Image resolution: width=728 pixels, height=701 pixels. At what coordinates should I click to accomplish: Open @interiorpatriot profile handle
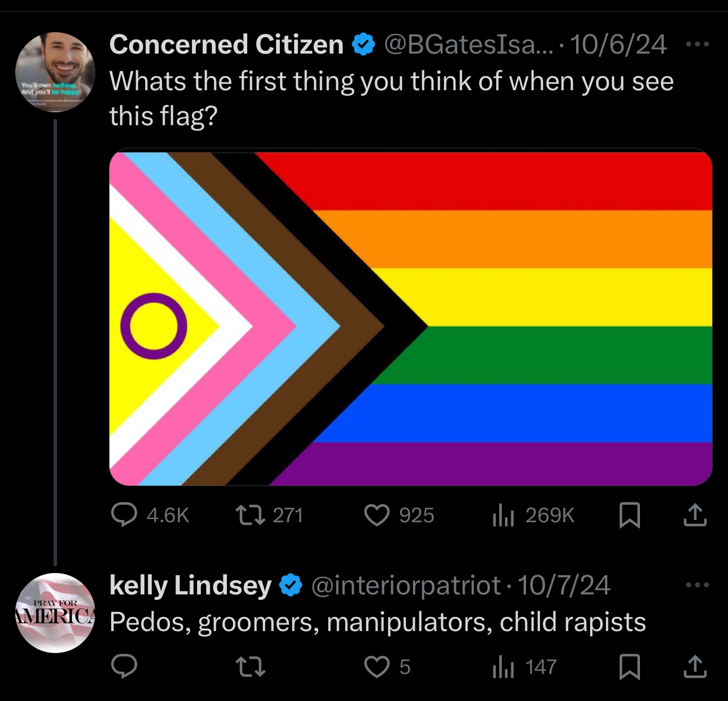[x=405, y=586]
